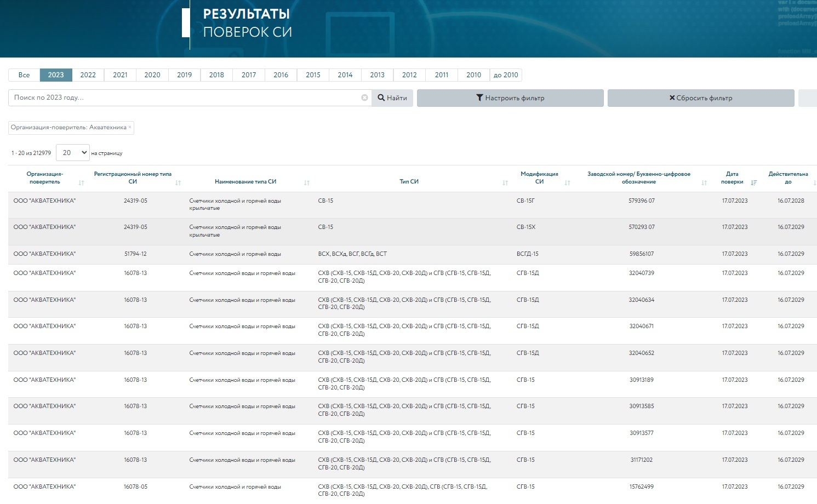Viewport: 817px width, 504px height.
Task: Select serial number 30913585 cell
Action: tap(642, 406)
